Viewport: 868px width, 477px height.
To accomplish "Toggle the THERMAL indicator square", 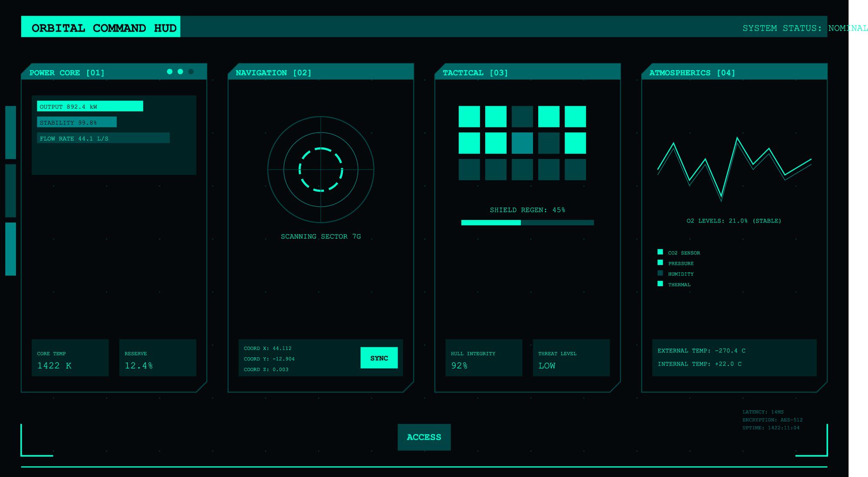I will pos(660,284).
